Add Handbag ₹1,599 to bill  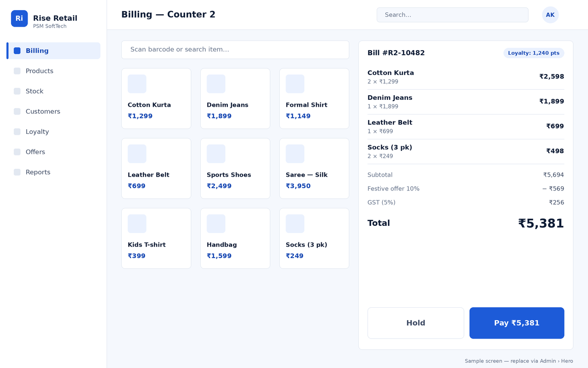[x=235, y=238]
